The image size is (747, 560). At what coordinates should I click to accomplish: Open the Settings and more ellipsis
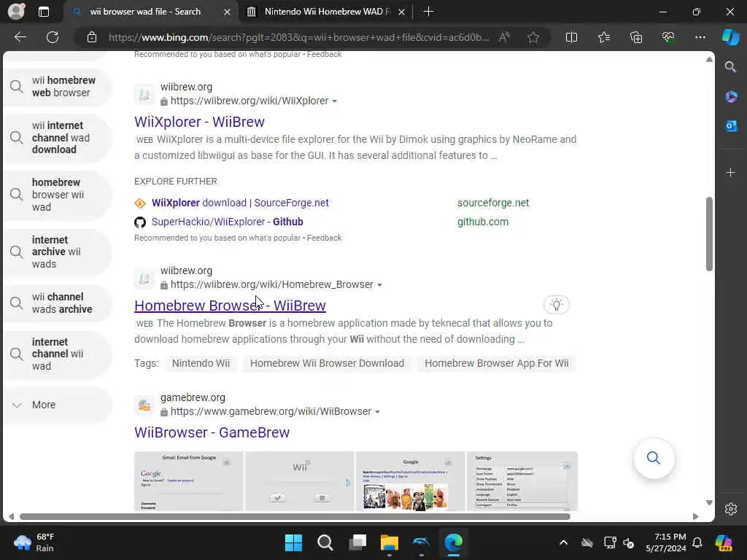(700, 37)
